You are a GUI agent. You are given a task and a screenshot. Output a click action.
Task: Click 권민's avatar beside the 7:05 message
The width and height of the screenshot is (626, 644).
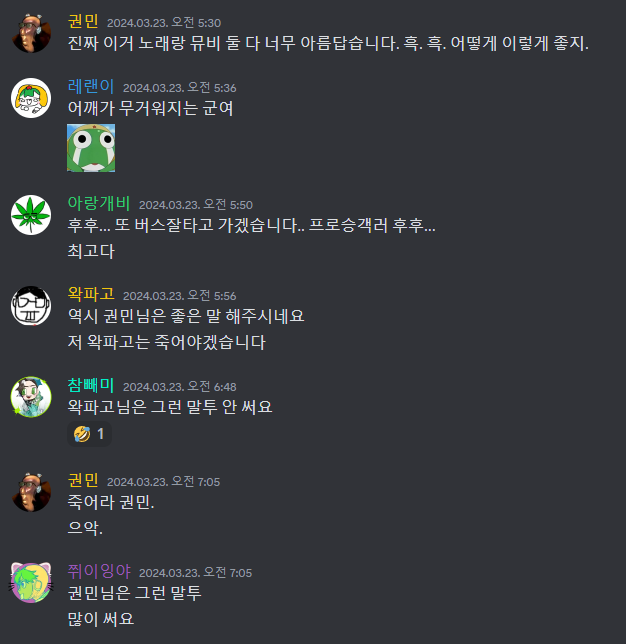point(31,492)
